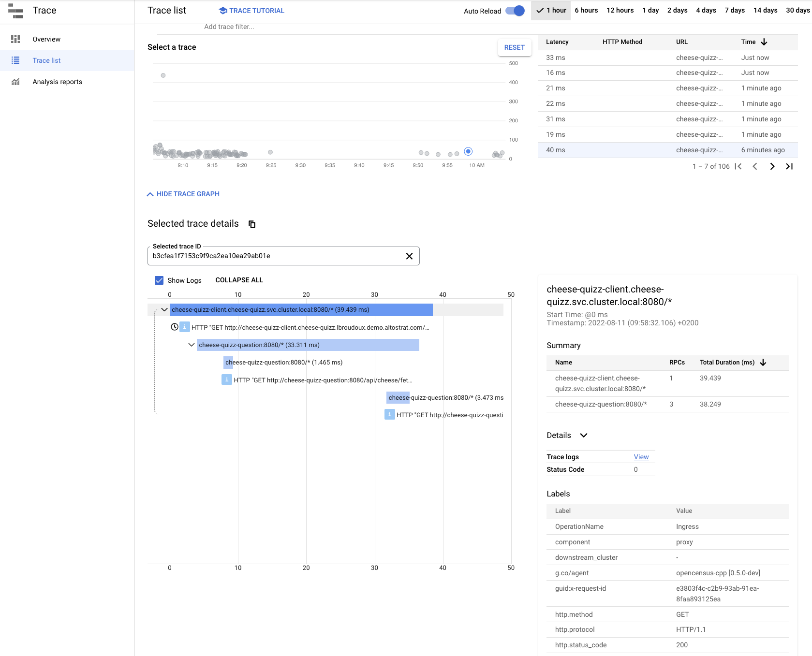This screenshot has width=812, height=656.
Task: Open Overview in the sidebar
Action: click(x=67, y=39)
